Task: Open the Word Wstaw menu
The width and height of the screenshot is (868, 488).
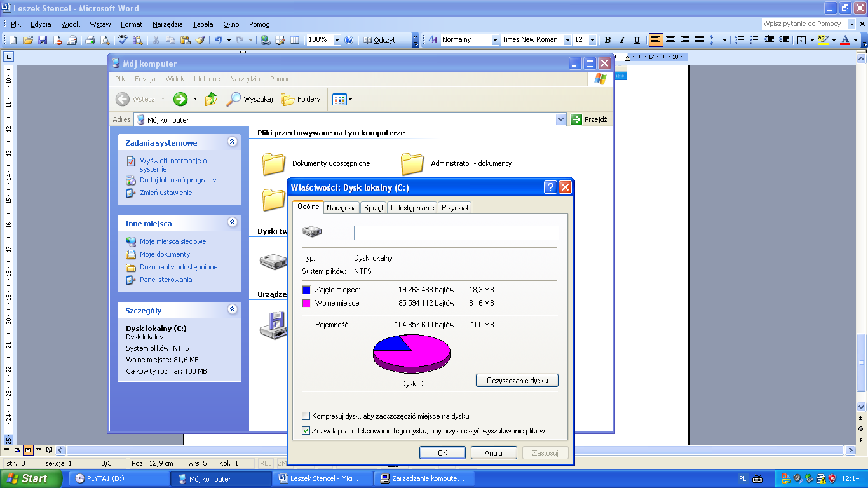Action: click(x=100, y=24)
